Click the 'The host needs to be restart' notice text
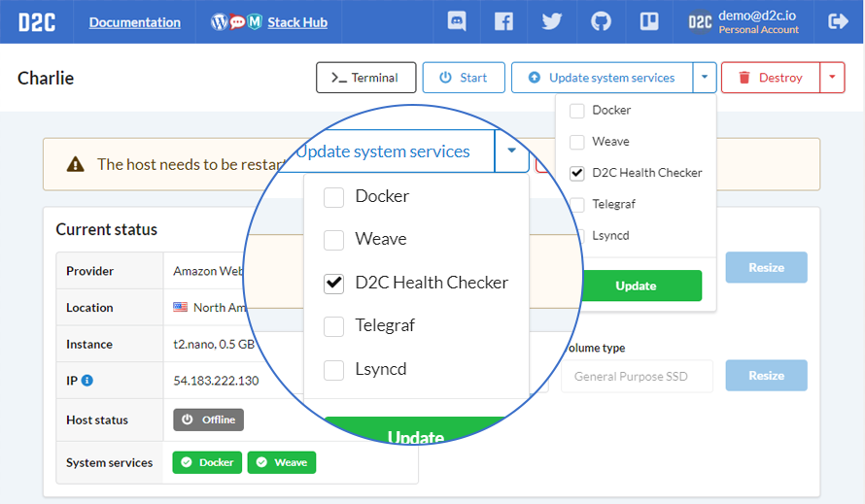This screenshot has width=865, height=504. (x=191, y=164)
